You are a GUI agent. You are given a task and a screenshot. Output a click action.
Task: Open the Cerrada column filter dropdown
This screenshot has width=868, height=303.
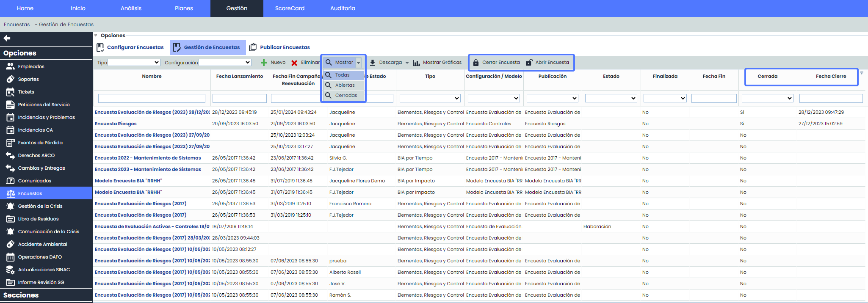click(x=767, y=98)
